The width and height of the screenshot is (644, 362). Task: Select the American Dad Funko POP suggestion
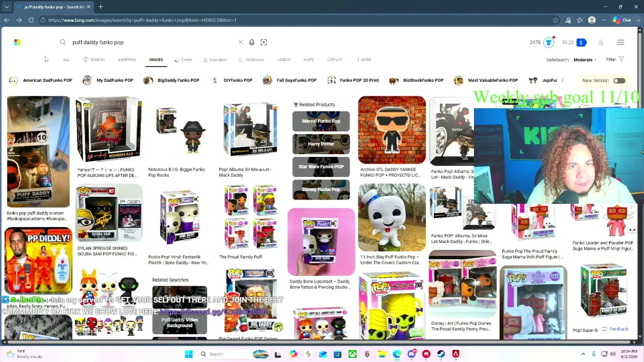tap(40, 80)
